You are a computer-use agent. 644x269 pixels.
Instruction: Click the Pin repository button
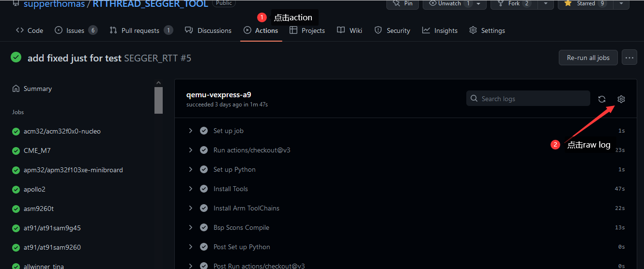pos(403,4)
